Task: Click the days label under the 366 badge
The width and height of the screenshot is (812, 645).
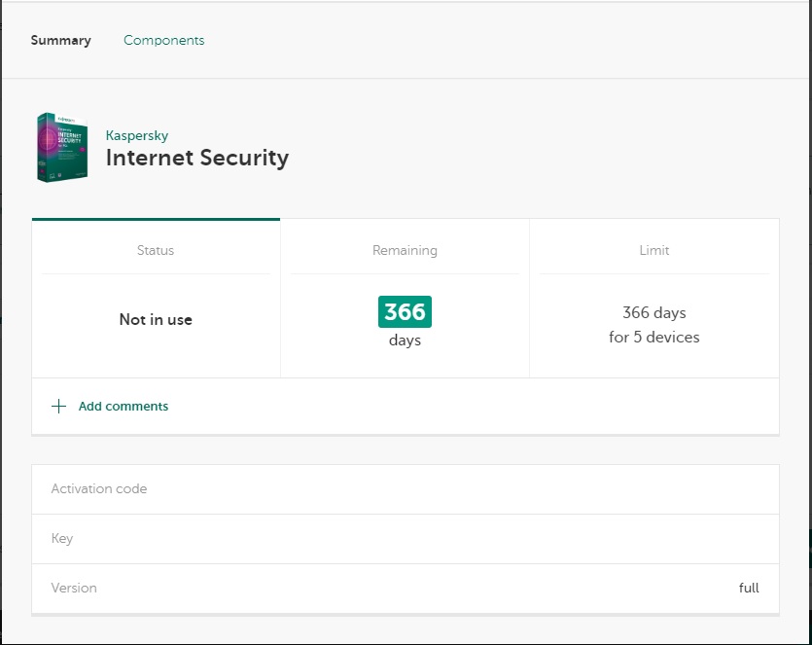Action: coord(405,340)
